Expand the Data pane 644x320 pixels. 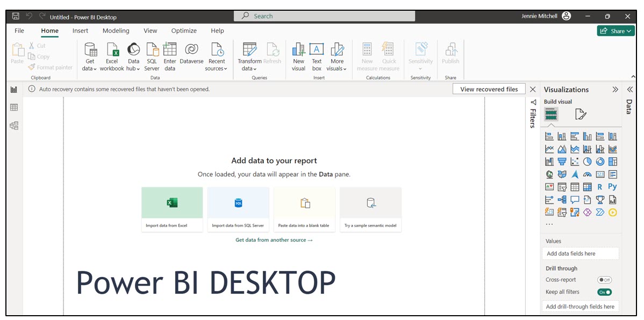point(629,90)
